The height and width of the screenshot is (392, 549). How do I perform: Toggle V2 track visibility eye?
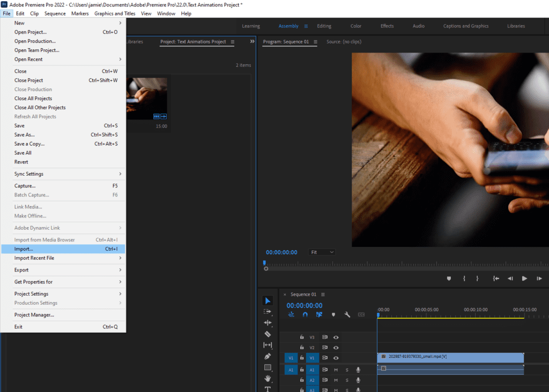tap(336, 348)
